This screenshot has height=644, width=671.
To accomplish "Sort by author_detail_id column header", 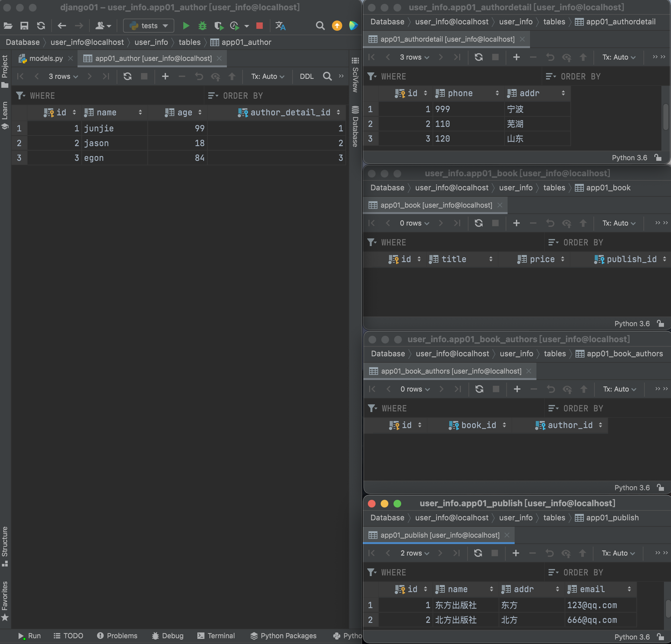I will [290, 113].
